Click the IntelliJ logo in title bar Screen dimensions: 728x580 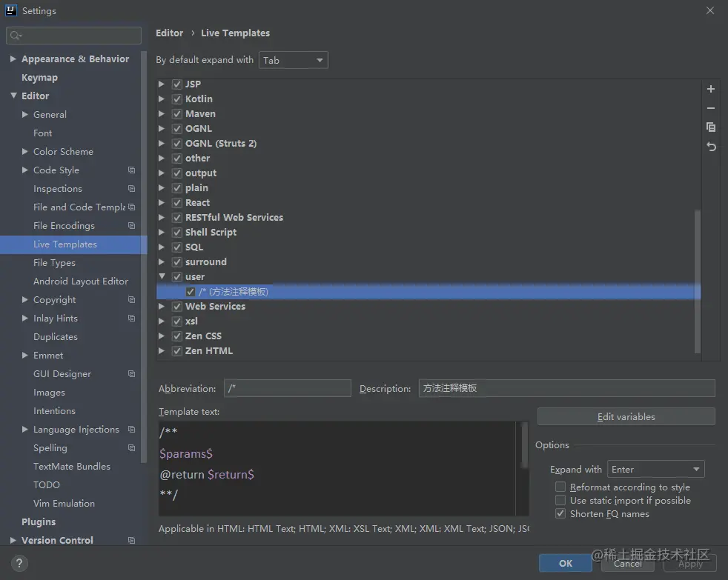[x=10, y=10]
